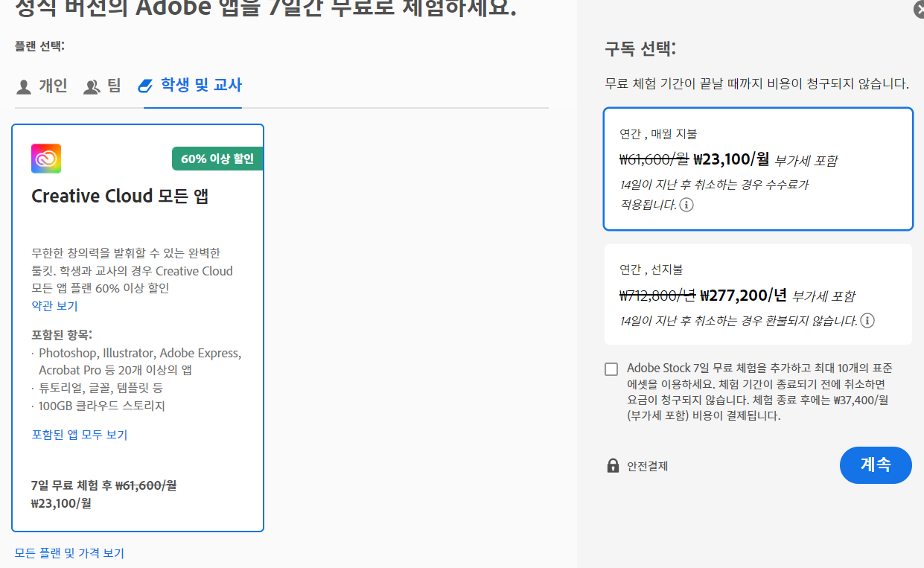Choose the 연간, 매월 지불 subscription option

click(758, 170)
